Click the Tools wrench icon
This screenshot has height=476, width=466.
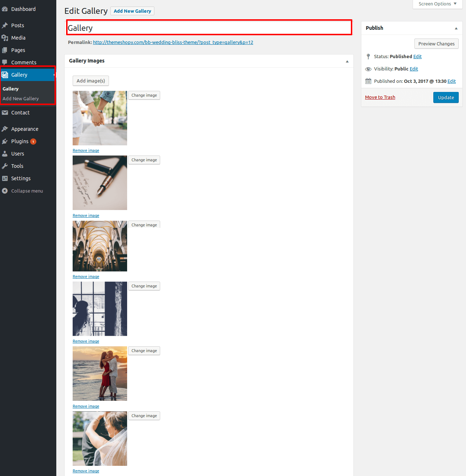[5, 166]
